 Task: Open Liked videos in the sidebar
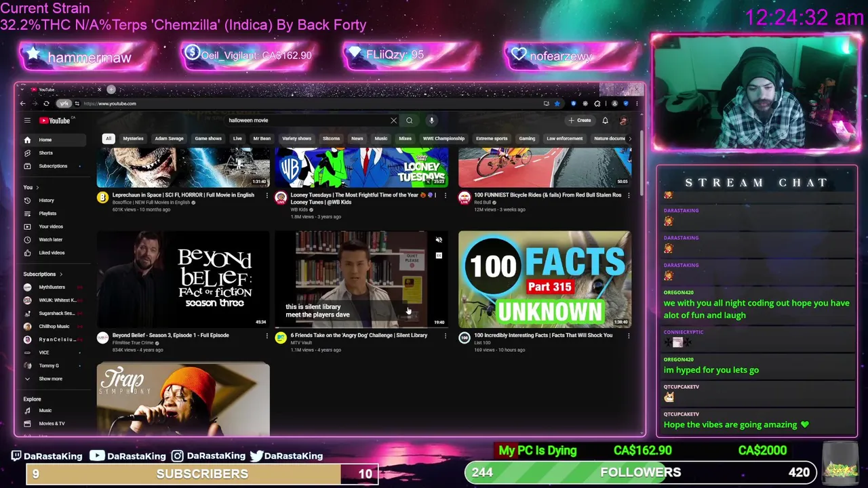point(53,253)
